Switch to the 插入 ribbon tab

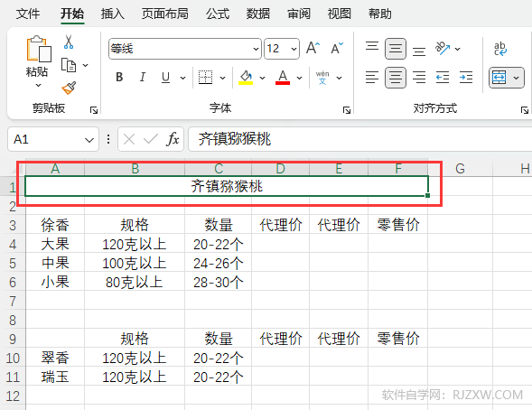113,14
